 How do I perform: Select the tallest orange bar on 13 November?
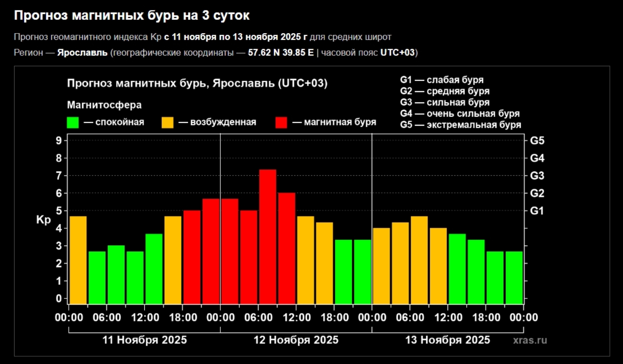click(419, 260)
